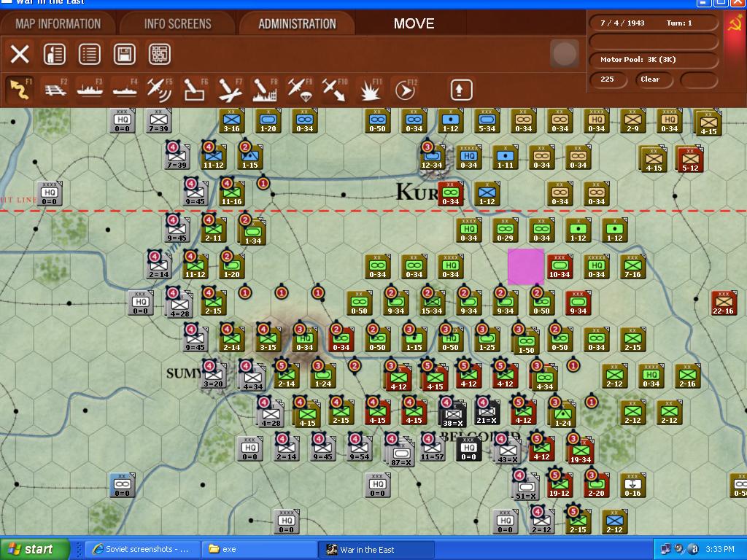Select the Air transfer (F10) icon
Image resolution: width=747 pixels, height=560 pixels.
[x=334, y=90]
